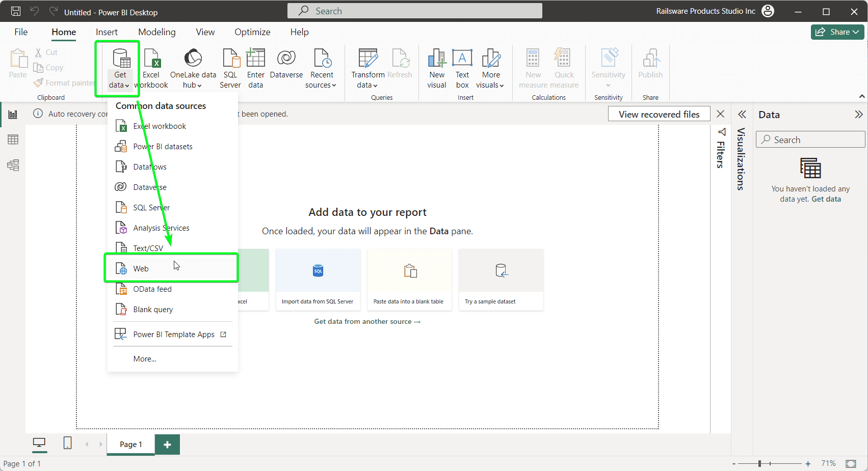The image size is (868, 471).
Task: Click Format painter in Clipboard group
Action: (64, 83)
